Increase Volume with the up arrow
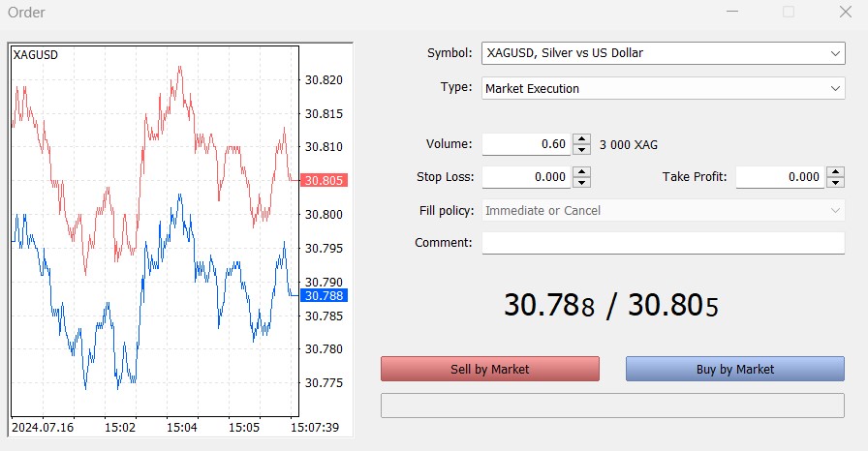The image size is (868, 451). [x=581, y=139]
